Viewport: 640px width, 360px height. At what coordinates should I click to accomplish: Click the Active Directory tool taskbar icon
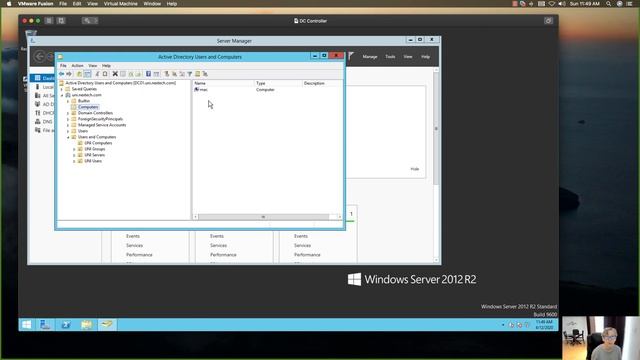click(107, 324)
